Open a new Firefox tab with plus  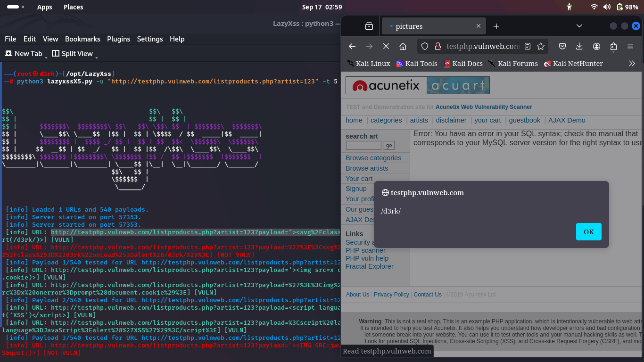pyautogui.click(x=496, y=26)
